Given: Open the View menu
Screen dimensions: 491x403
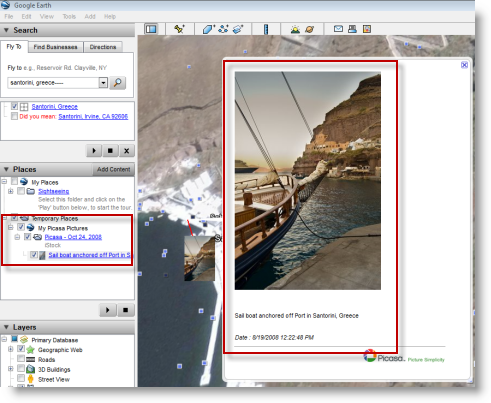Looking at the screenshot, I should 47,16.
